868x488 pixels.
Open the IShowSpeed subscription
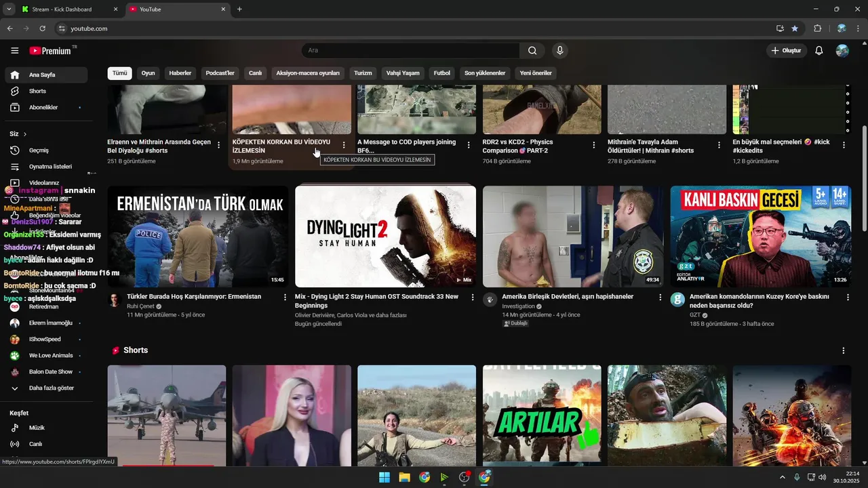[46, 339]
